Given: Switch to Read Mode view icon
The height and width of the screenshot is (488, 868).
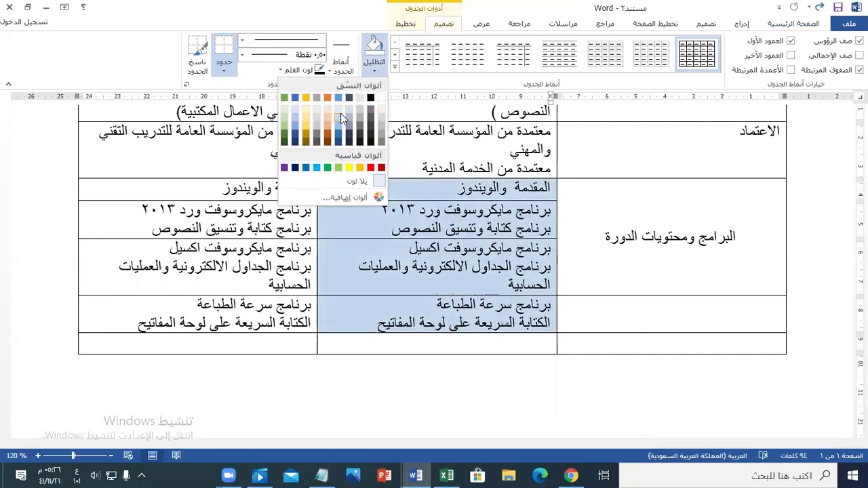Looking at the screenshot, I should tap(176, 455).
